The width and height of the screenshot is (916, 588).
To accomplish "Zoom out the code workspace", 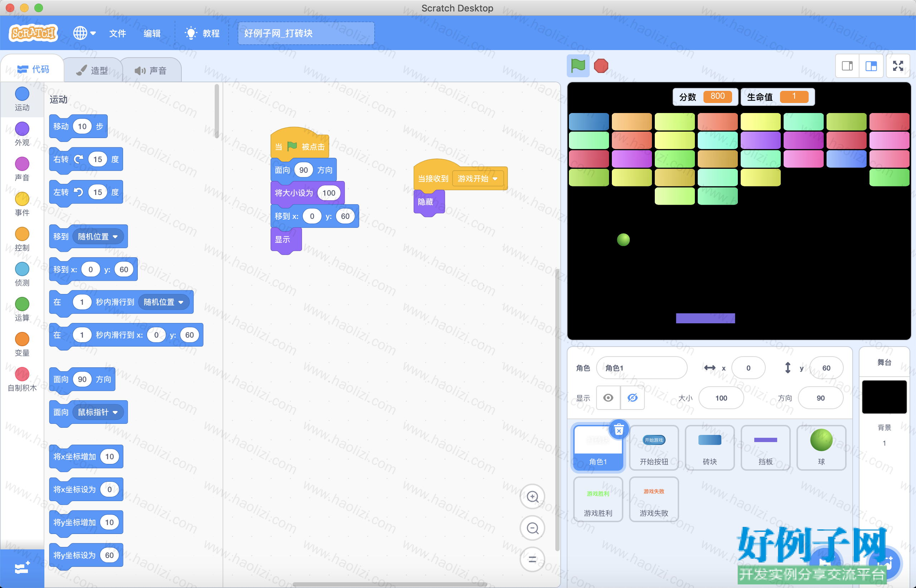I will 532,528.
